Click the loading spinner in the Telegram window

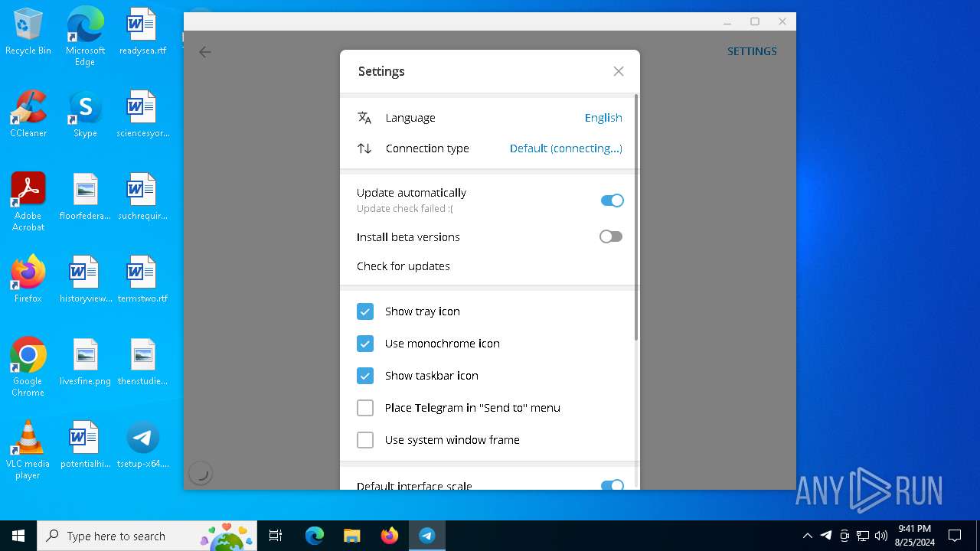[x=200, y=473]
